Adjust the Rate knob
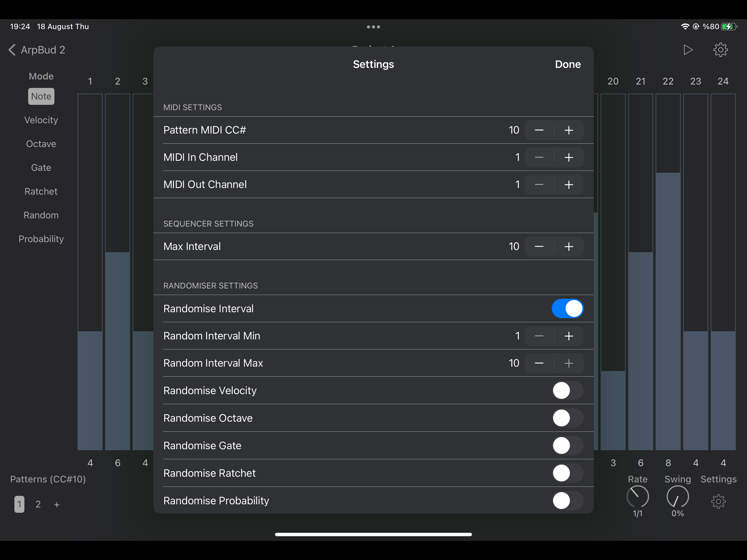747x560 pixels. pyautogui.click(x=638, y=497)
